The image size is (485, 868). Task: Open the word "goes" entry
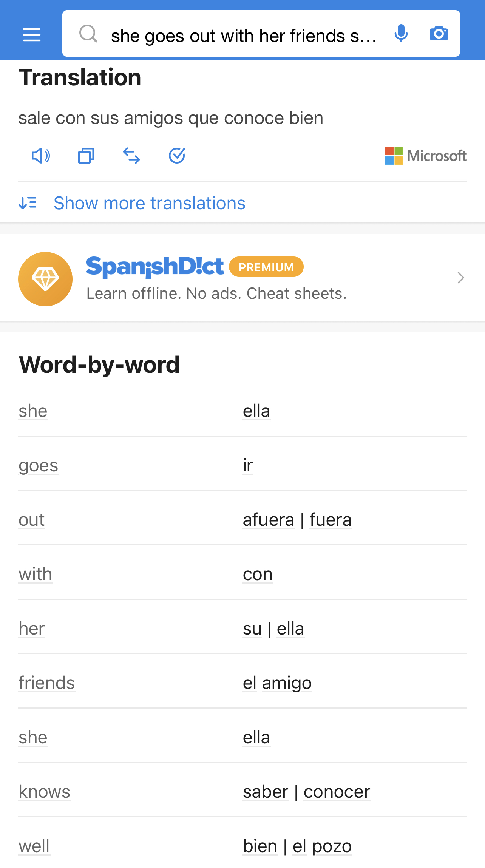[x=39, y=465]
